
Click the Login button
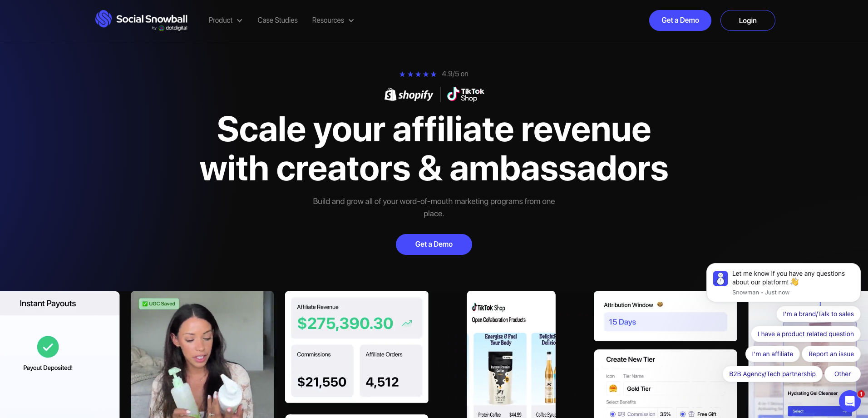coord(748,20)
